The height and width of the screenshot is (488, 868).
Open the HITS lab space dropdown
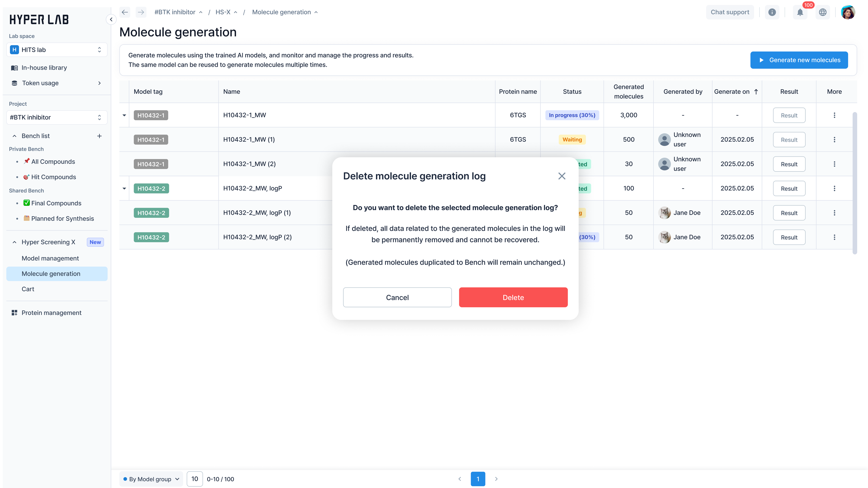pos(57,50)
